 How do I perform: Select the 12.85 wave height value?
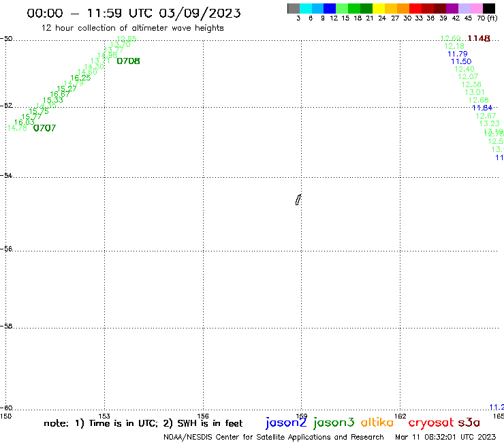point(126,39)
